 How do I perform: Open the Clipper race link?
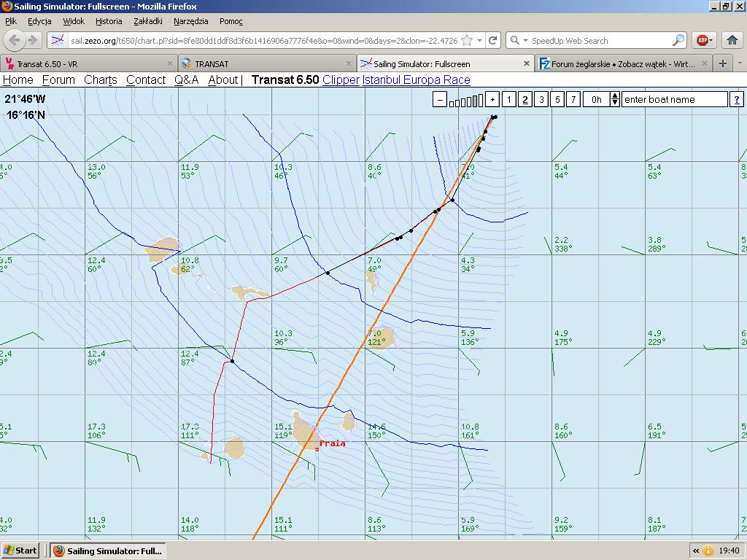coord(341,79)
